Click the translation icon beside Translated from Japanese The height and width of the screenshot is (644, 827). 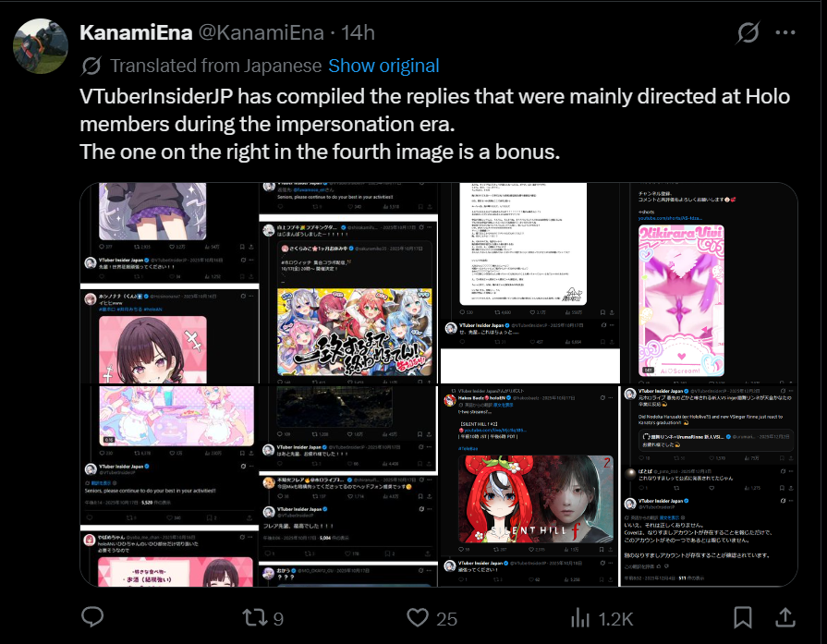[91, 66]
